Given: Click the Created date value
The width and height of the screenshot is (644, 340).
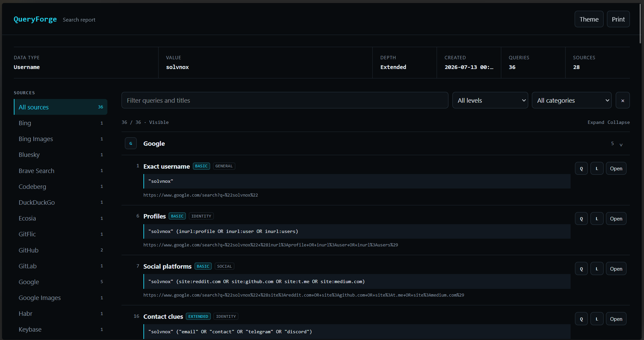Looking at the screenshot, I should (469, 67).
